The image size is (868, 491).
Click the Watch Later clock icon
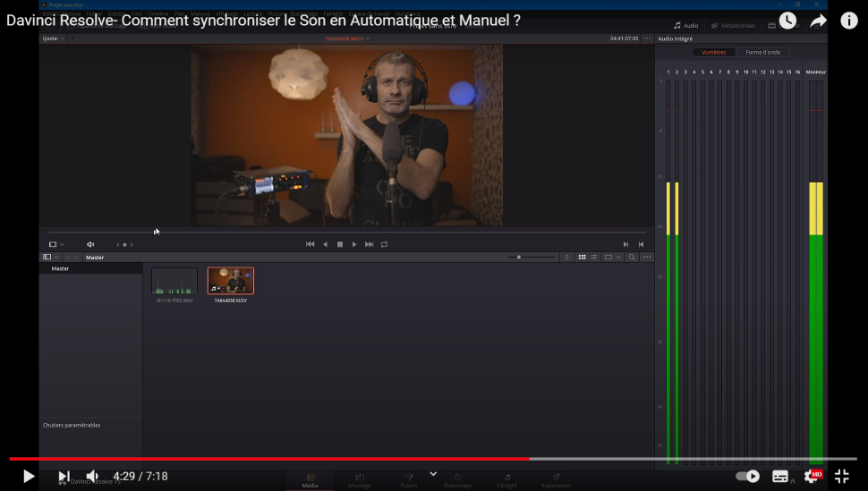point(787,21)
